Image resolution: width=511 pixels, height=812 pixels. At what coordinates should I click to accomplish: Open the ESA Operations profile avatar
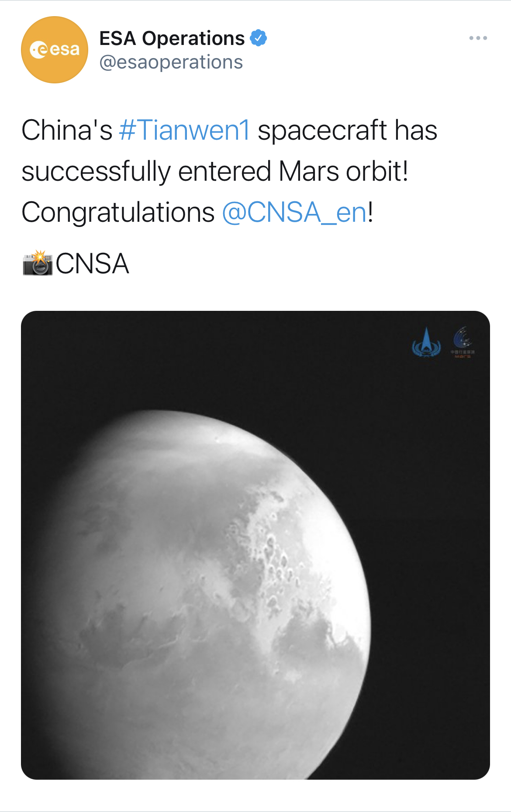(x=55, y=50)
